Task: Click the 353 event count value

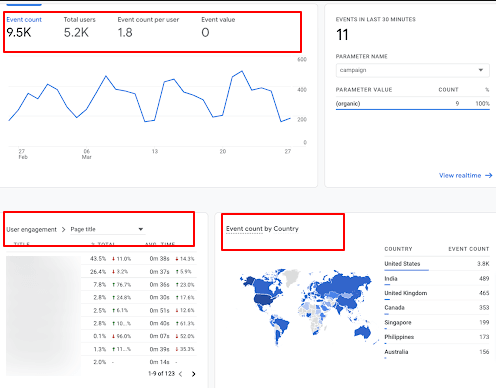Action: [x=484, y=308]
